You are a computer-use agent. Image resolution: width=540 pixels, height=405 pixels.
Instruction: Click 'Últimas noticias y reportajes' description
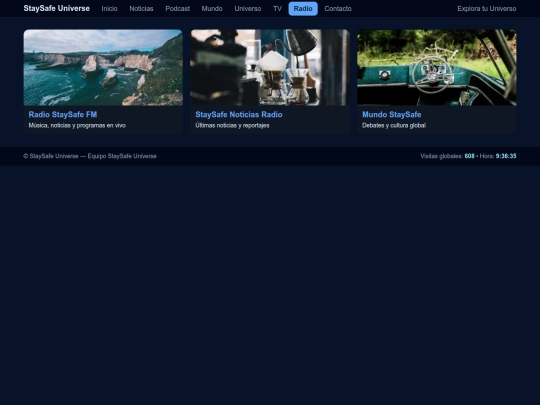coord(232,125)
